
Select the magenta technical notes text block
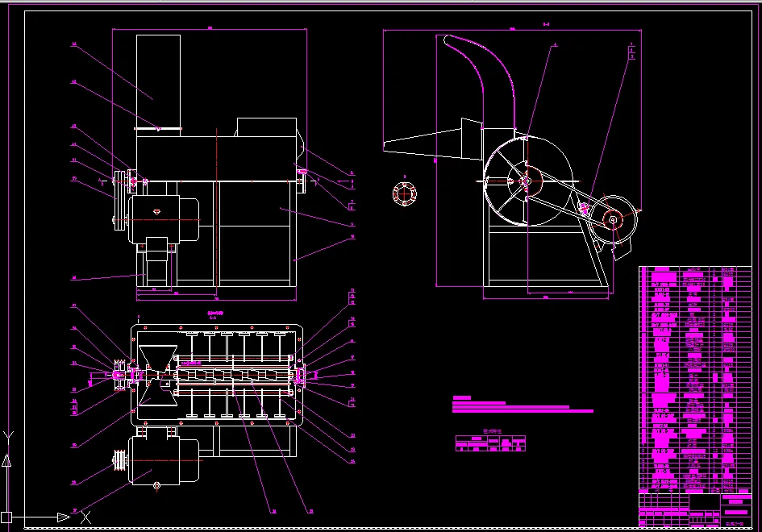point(523,404)
